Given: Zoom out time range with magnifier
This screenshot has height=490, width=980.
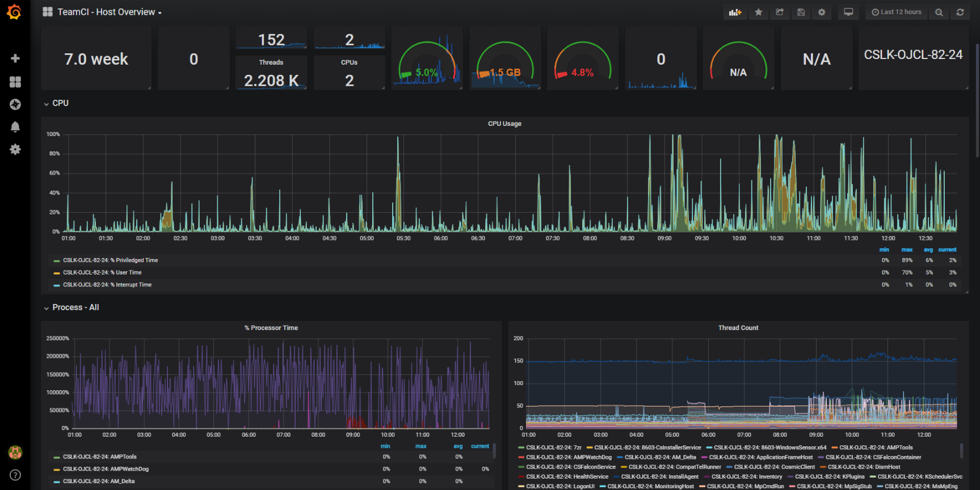Looking at the screenshot, I should coord(939,12).
